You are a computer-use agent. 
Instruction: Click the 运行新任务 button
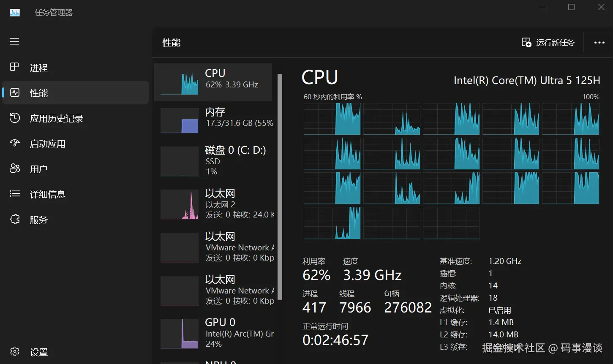(x=548, y=42)
